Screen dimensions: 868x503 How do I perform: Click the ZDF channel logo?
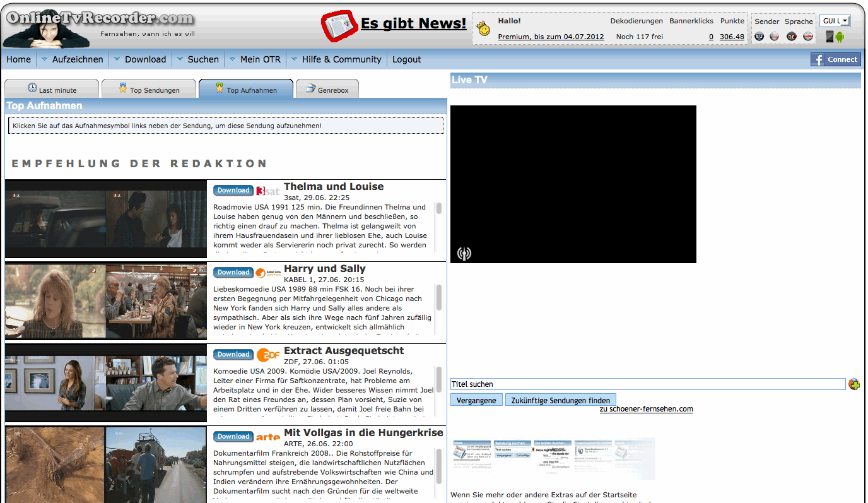coord(268,355)
